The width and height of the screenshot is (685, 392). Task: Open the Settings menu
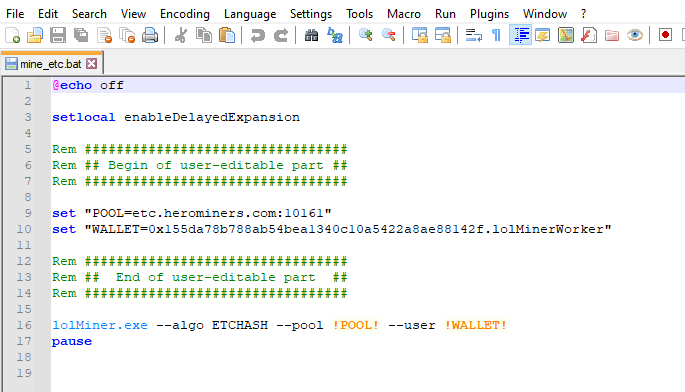click(x=311, y=14)
